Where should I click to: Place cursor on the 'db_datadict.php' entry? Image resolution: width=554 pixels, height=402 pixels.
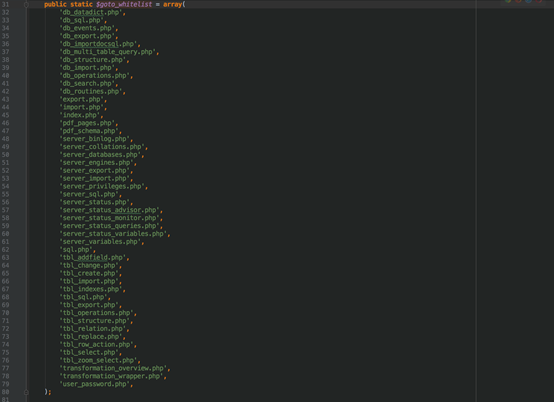pos(90,12)
